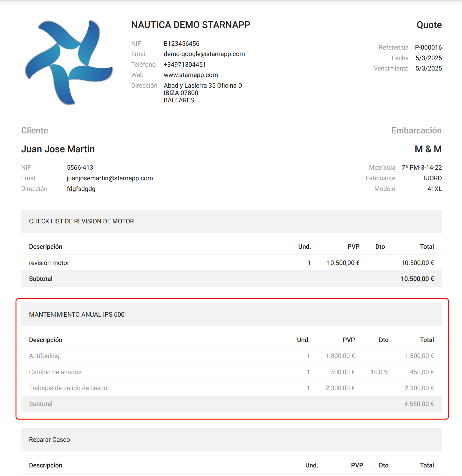Click the Cliente section heading

coord(35,130)
